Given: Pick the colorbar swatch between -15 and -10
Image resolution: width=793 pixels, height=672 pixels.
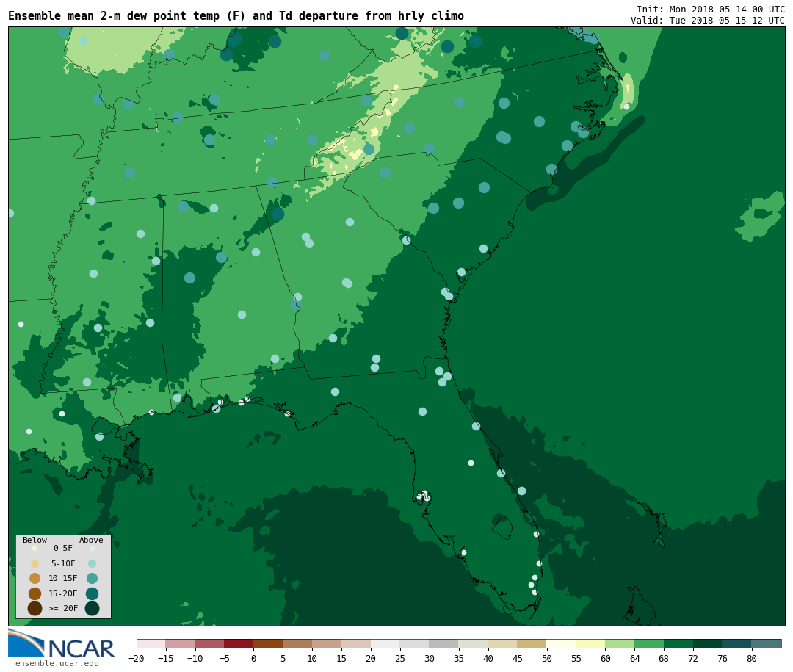Looking at the screenshot, I should point(180,643).
